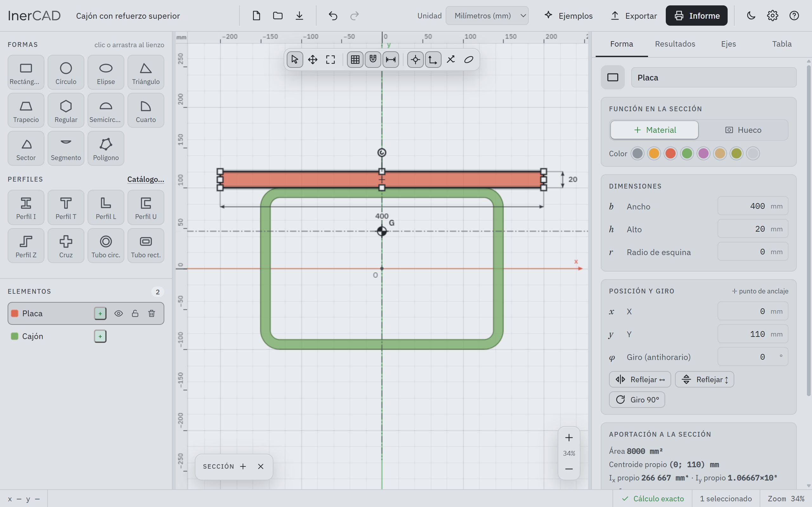Screen dimensions: 812x507
Task: Click the fit-to-view frame icon
Action: coord(331,60)
